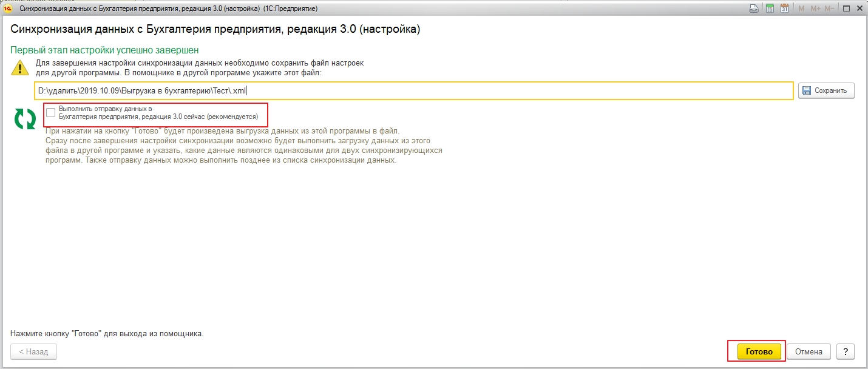Cancel the wizard with 'Отмена'
The image size is (868, 369).
tap(809, 351)
